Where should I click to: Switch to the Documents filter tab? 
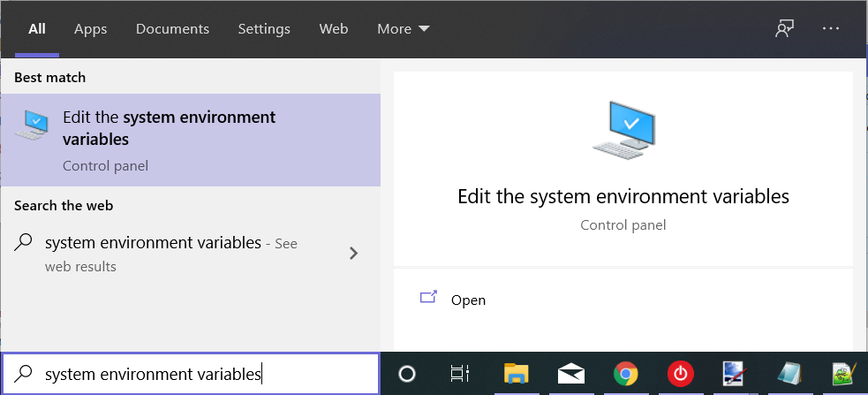click(x=173, y=29)
